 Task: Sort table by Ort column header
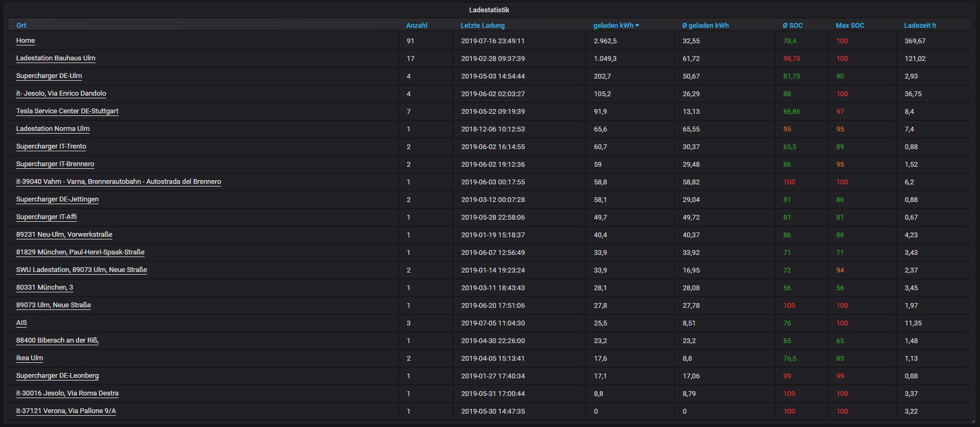point(21,25)
